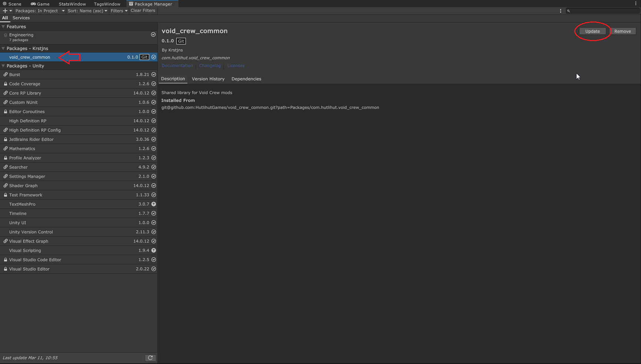Click the package search field
The width and height of the screenshot is (641, 364).
604,11
